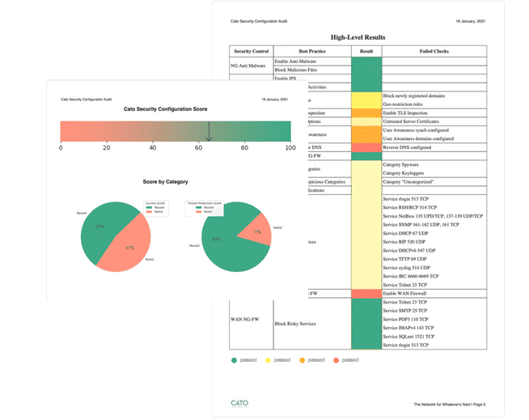Click 'Service RSH/RCP 514 TCP' entry

[410, 208]
